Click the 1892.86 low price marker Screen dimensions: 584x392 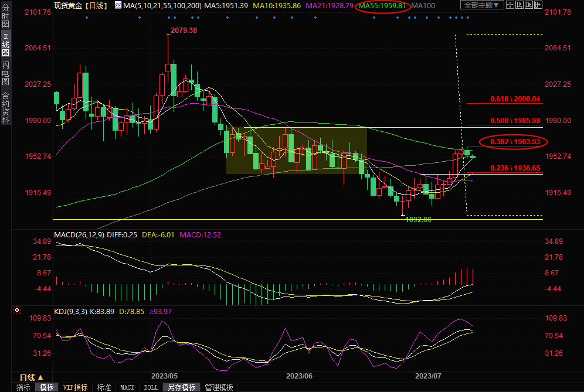(418, 219)
